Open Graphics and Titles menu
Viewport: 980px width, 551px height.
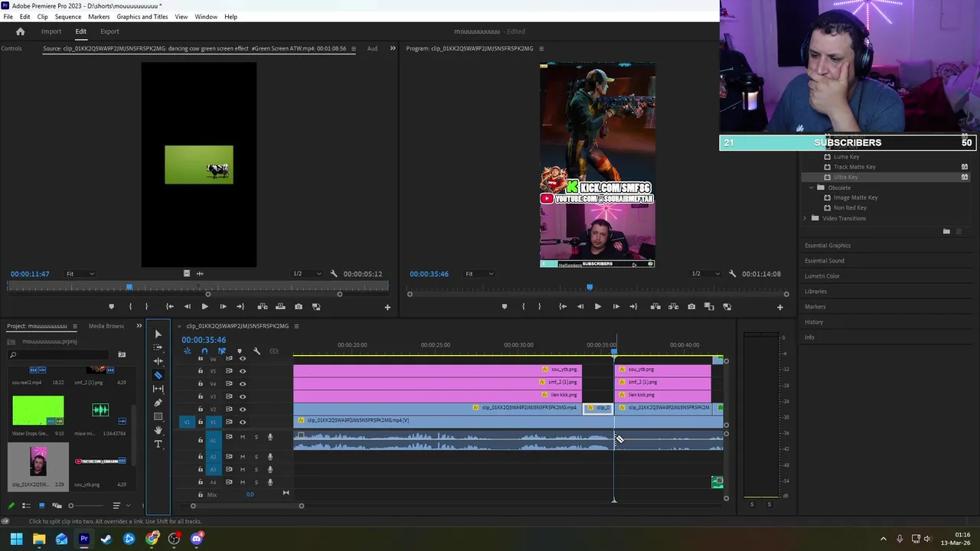click(142, 16)
